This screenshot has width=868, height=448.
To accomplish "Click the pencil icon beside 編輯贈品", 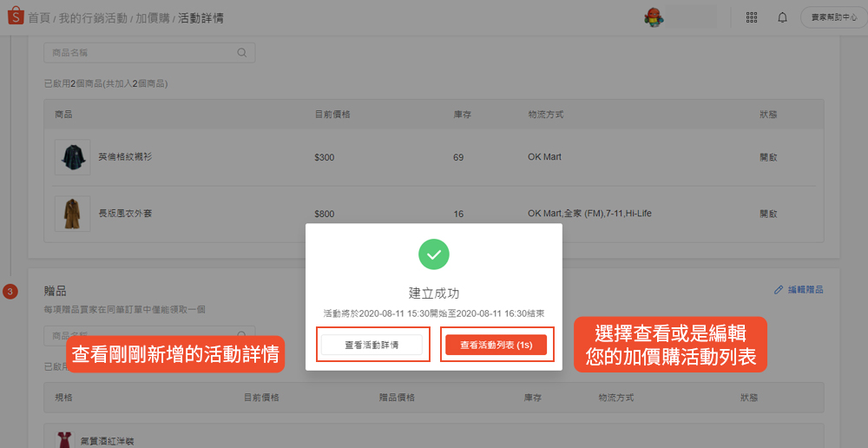I will coord(778,290).
